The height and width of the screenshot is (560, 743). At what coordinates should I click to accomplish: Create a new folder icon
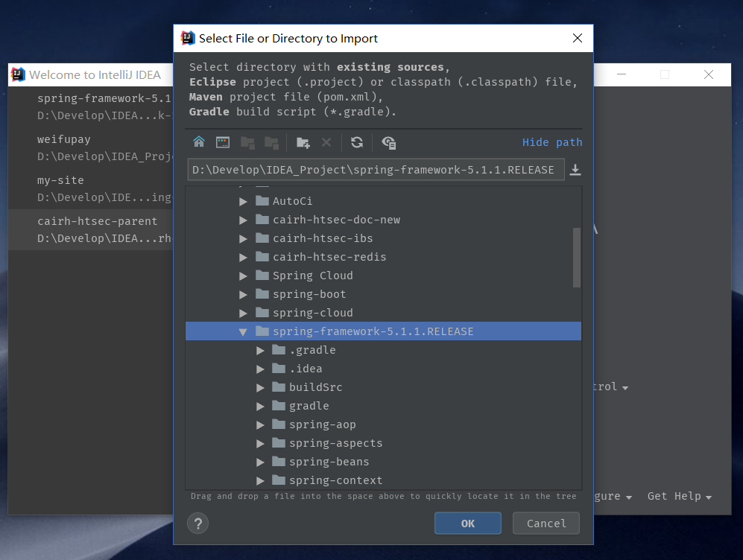coord(303,142)
